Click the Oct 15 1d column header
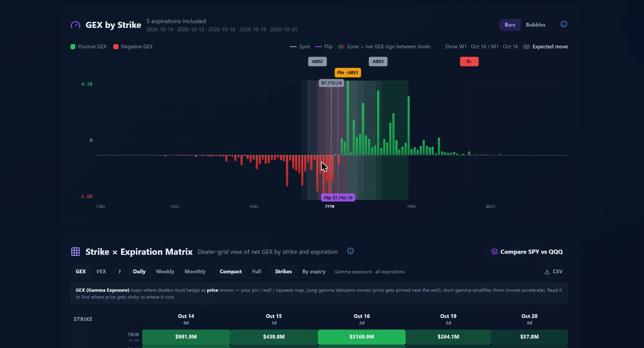The image size is (644, 348). click(x=274, y=319)
